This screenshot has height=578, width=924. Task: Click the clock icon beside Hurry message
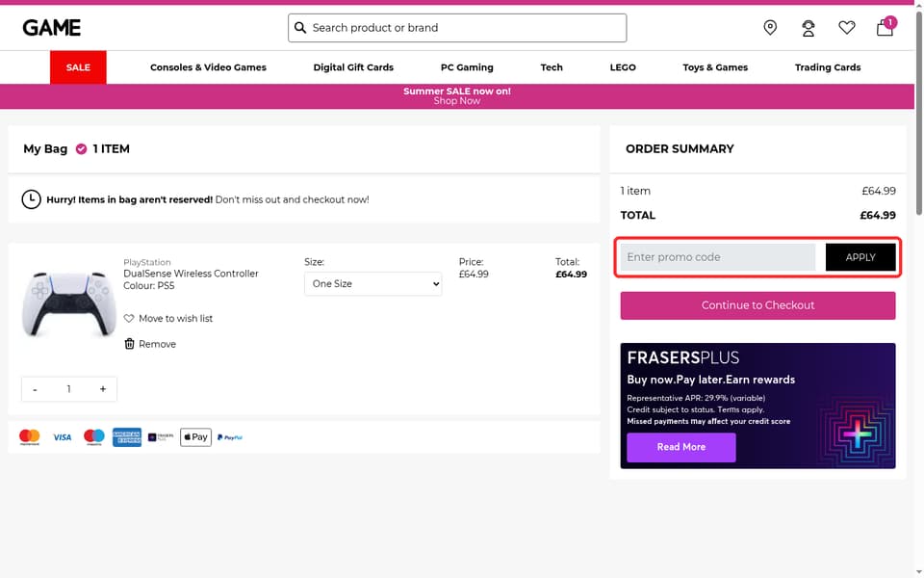click(x=31, y=199)
